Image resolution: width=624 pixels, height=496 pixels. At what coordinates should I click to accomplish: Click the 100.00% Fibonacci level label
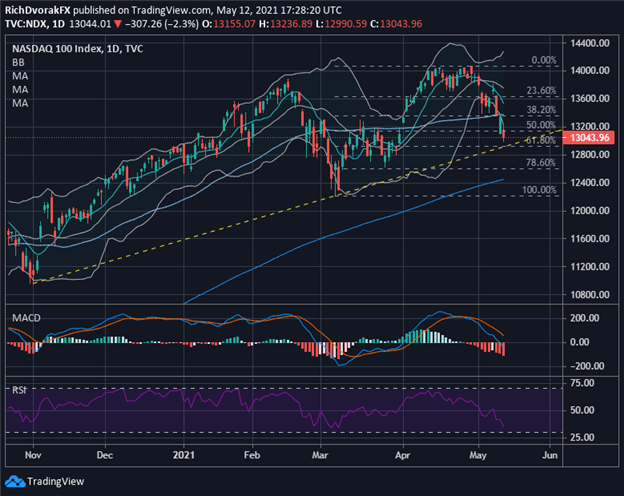point(539,190)
